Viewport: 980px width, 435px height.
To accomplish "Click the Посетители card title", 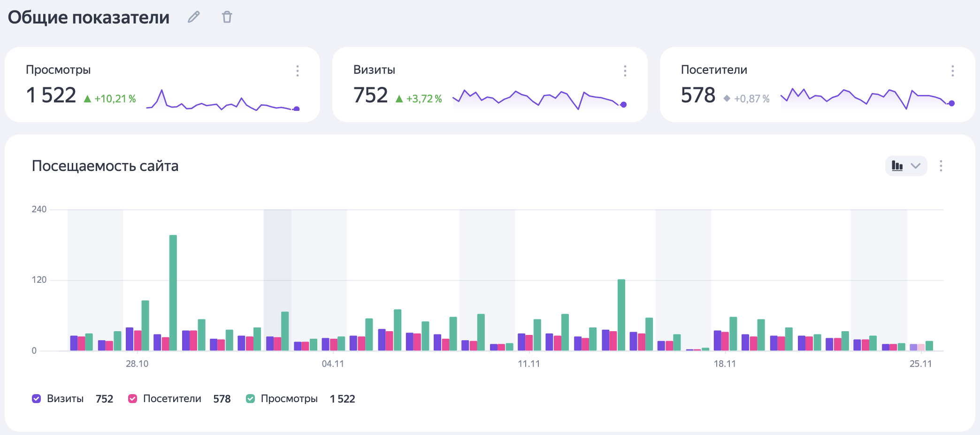I will point(713,70).
